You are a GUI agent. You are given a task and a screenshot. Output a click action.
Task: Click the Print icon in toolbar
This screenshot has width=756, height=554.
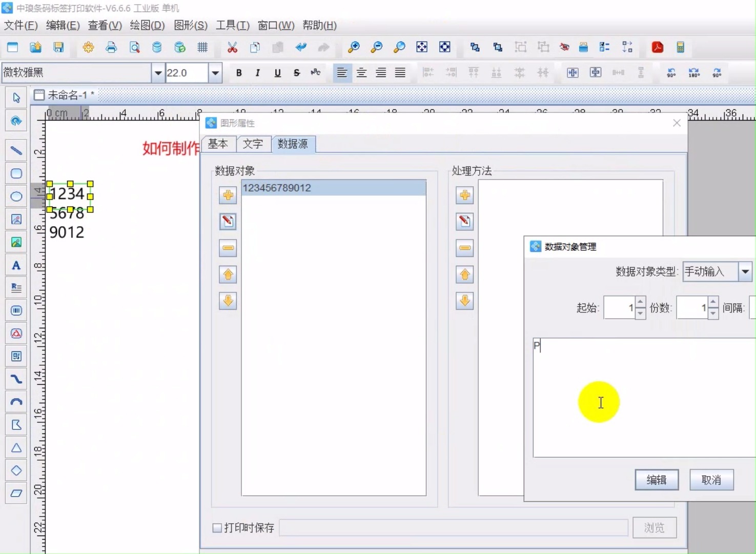(111, 47)
